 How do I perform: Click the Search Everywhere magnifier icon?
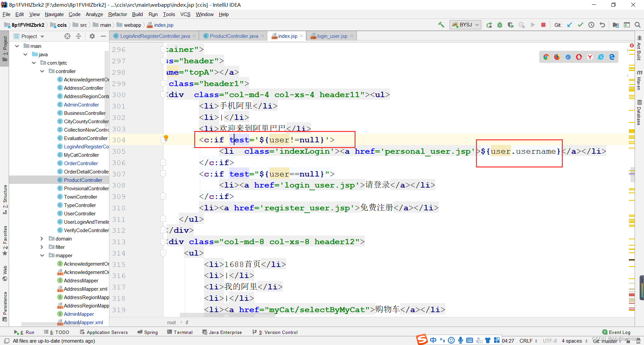point(638,25)
